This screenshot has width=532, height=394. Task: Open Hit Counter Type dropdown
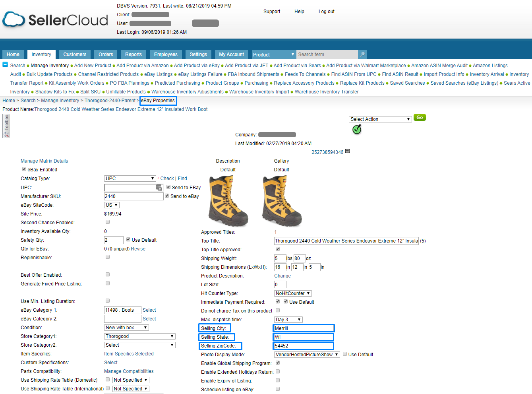pos(293,293)
